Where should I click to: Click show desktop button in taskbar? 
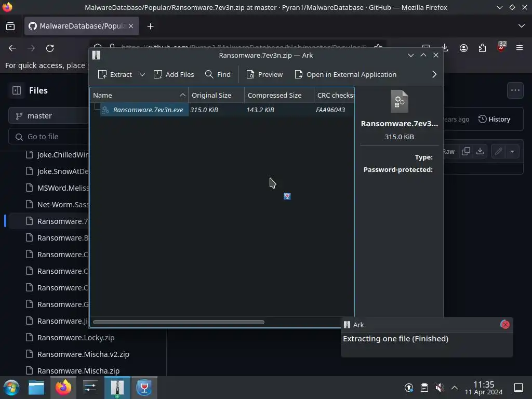[518, 388]
